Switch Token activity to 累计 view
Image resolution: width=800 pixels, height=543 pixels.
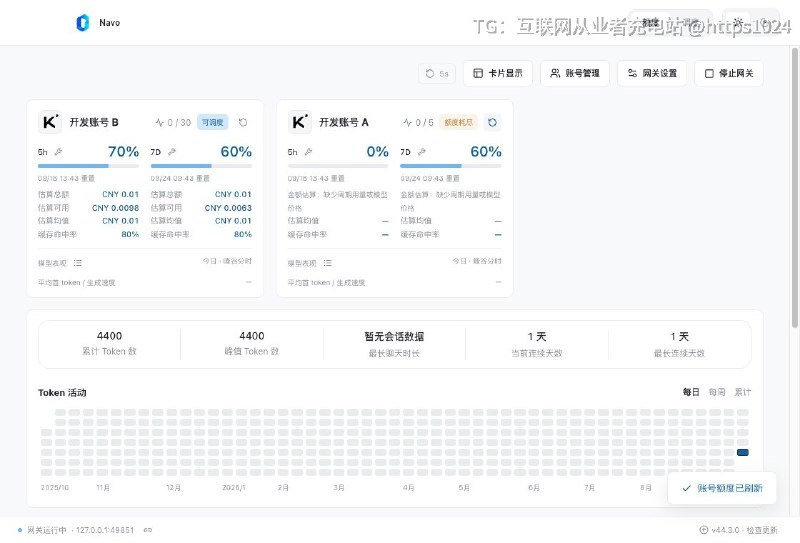pos(742,392)
